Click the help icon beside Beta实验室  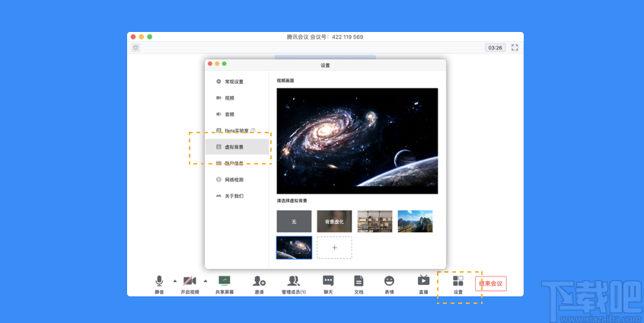click(253, 131)
